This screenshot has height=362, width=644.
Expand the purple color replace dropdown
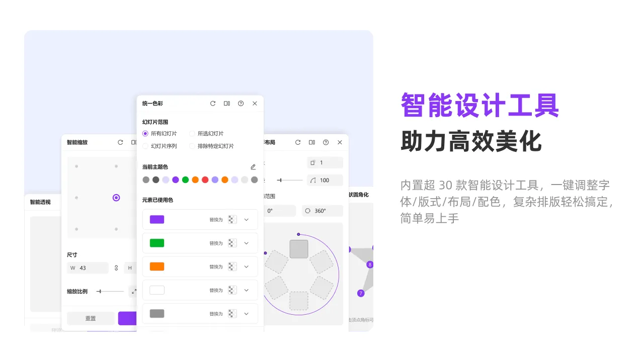coord(247,220)
